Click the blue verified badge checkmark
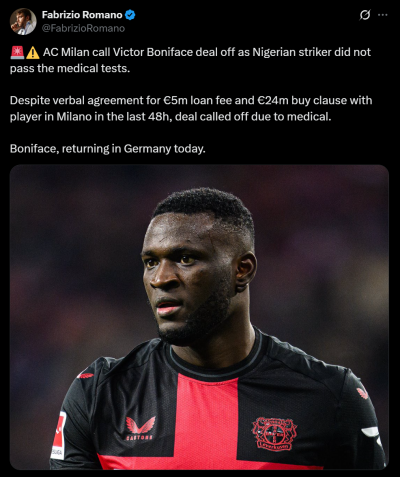Viewport: 400px width, 477px height. tap(130, 15)
